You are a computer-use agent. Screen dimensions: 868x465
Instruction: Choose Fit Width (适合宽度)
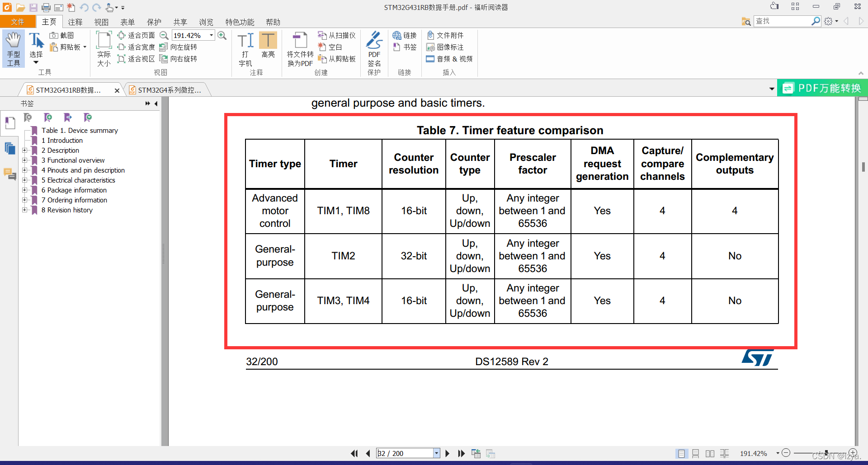click(x=136, y=47)
